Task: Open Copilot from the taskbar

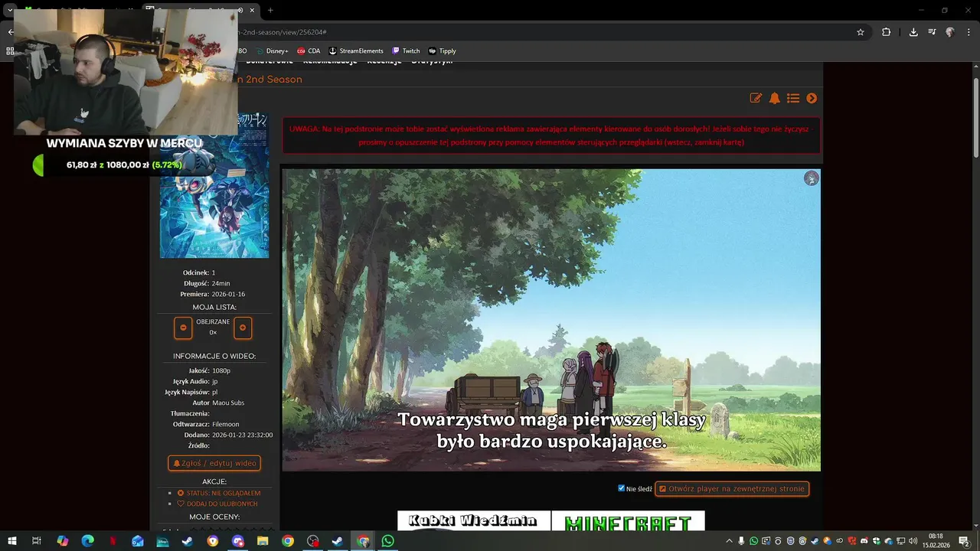Action: 63,541
